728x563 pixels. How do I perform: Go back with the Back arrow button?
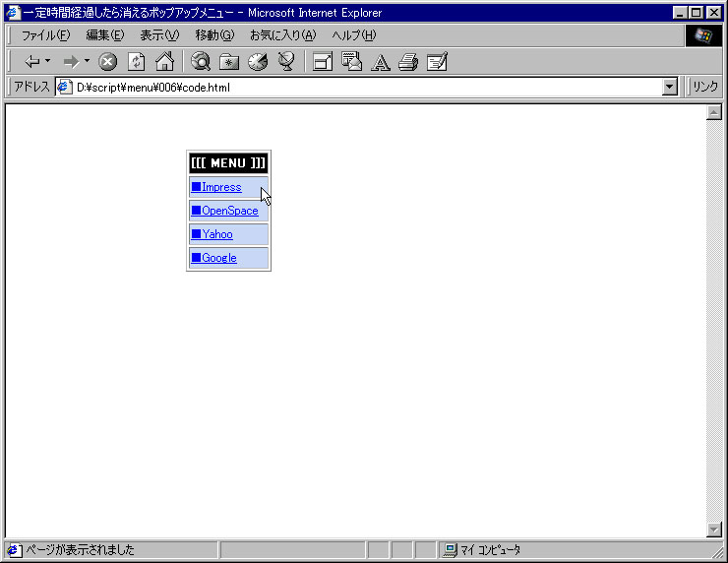point(32,61)
